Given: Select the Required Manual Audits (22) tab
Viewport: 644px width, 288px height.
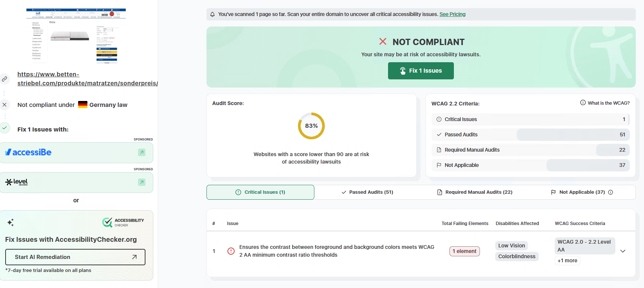Looking at the screenshot, I should [475, 192].
